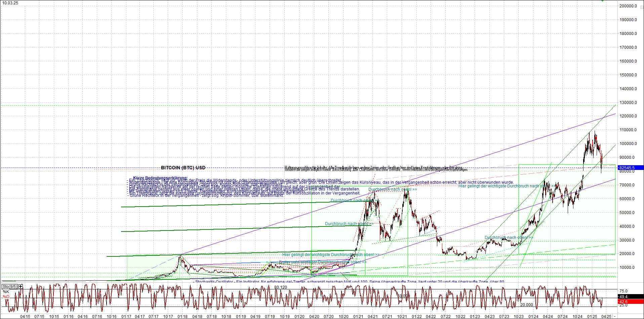The height and width of the screenshot is (319, 644).
Task: Select the Sto(9/5) indicator label box
Action: 10,286
